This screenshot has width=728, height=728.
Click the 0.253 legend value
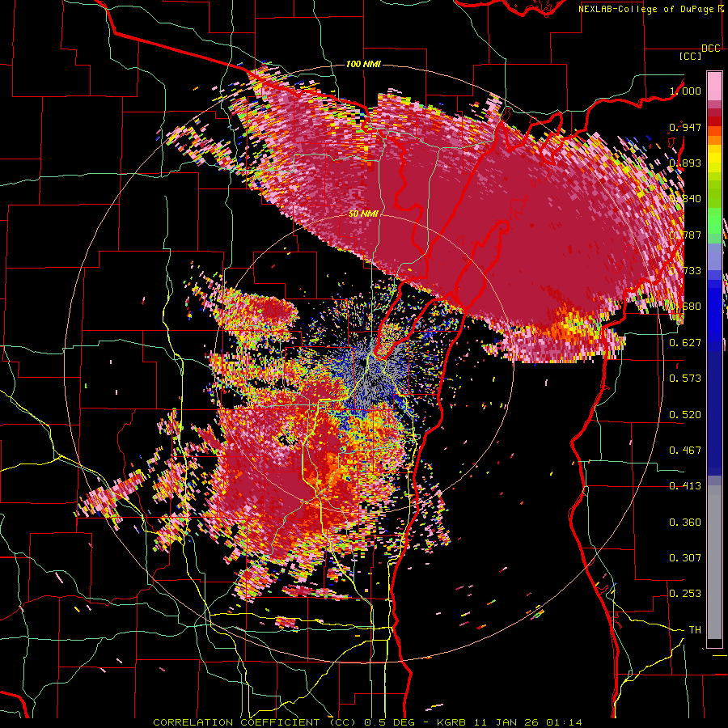(x=685, y=594)
